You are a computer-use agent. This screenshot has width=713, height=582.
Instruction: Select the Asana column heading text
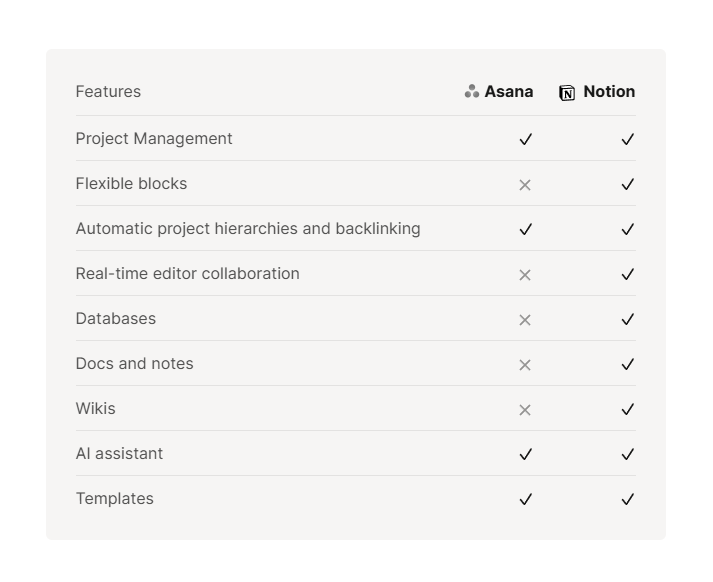coord(509,92)
